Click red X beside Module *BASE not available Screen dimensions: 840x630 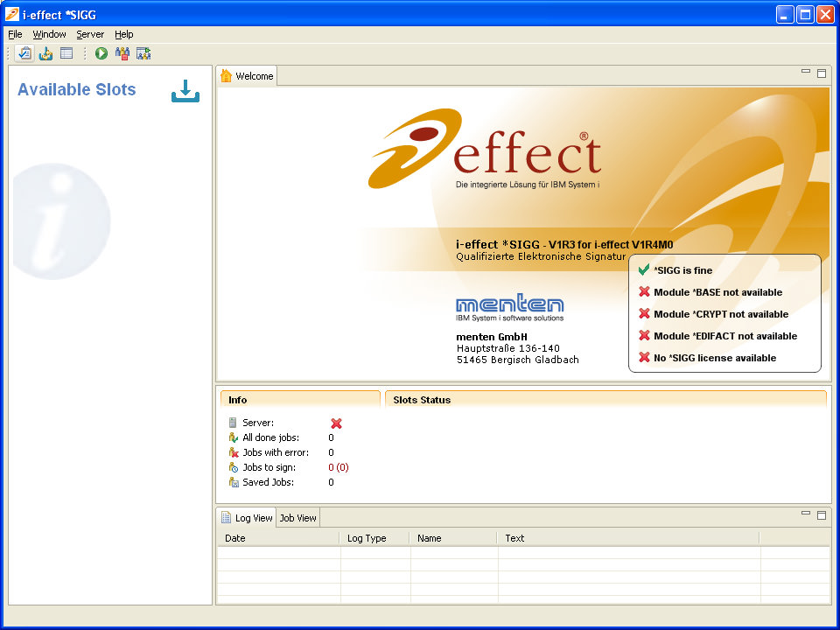tap(644, 292)
